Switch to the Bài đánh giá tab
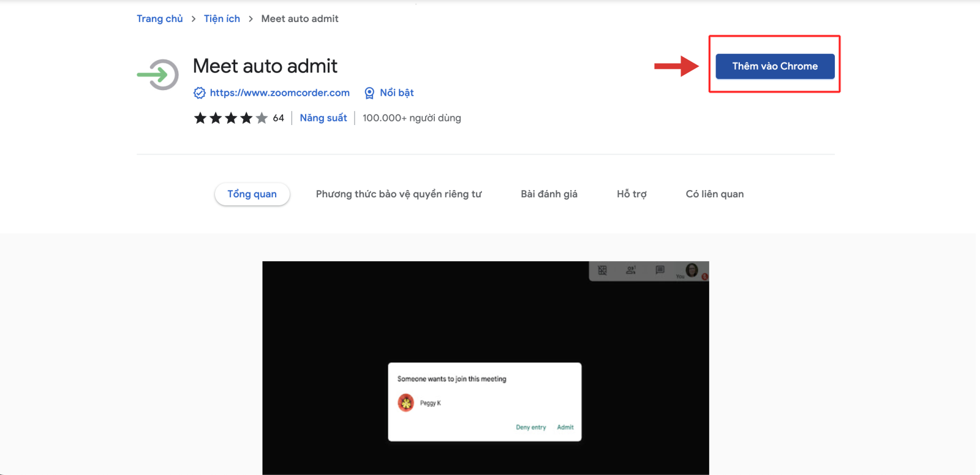Image resolution: width=980 pixels, height=475 pixels. 549,194
